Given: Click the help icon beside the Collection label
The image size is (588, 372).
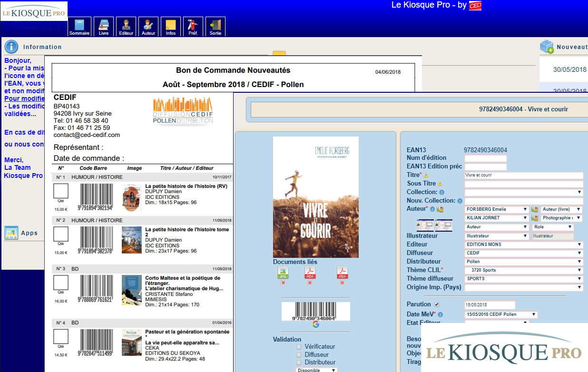Looking at the screenshot, I should coord(442,192).
